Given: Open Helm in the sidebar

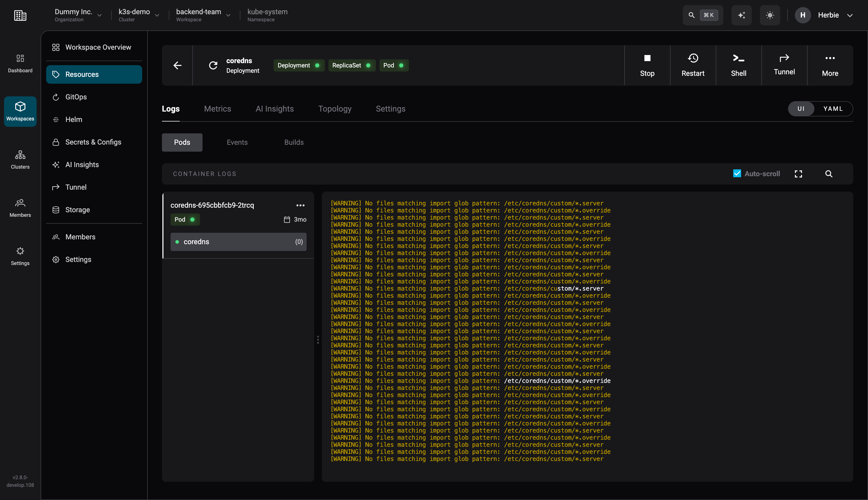Looking at the screenshot, I should (x=94, y=119).
